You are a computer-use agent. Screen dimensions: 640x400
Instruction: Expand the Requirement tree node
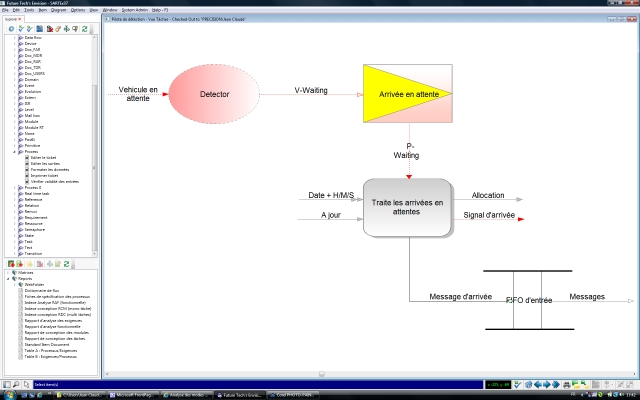tap(15, 218)
